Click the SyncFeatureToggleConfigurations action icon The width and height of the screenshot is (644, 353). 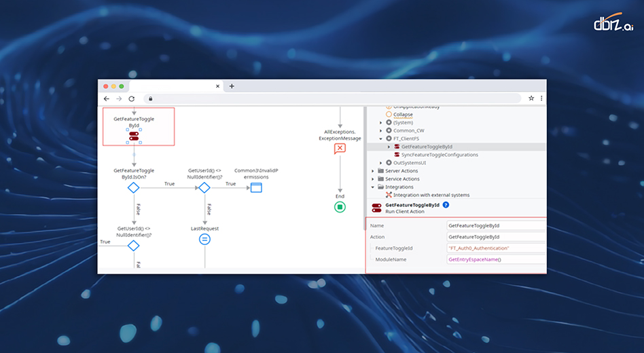(397, 155)
